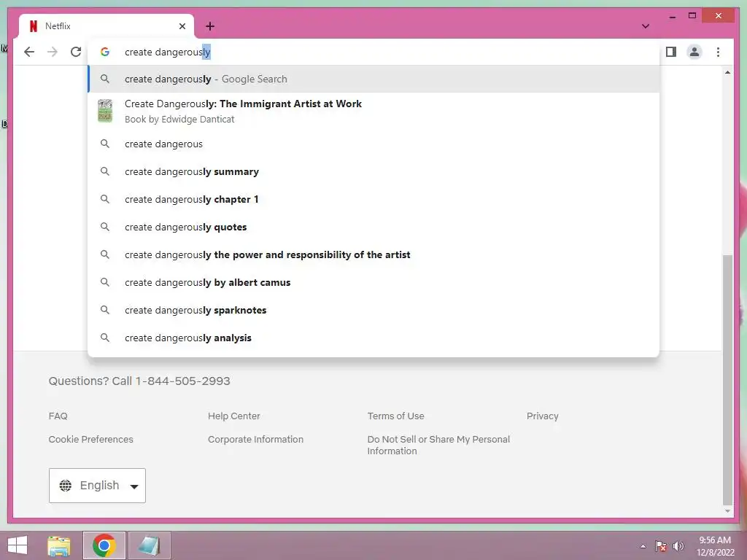Viewport: 747px width, 560px height.
Task: Open the Windows Start menu
Action: pyautogui.click(x=18, y=545)
